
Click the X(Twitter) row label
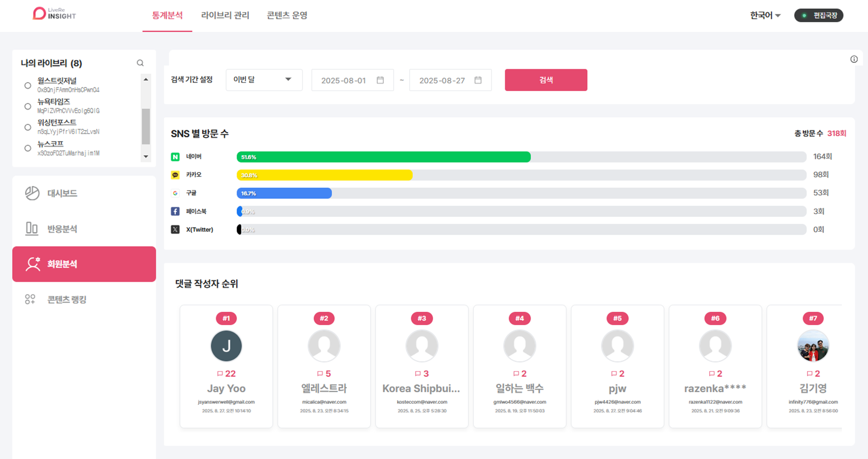pyautogui.click(x=200, y=229)
